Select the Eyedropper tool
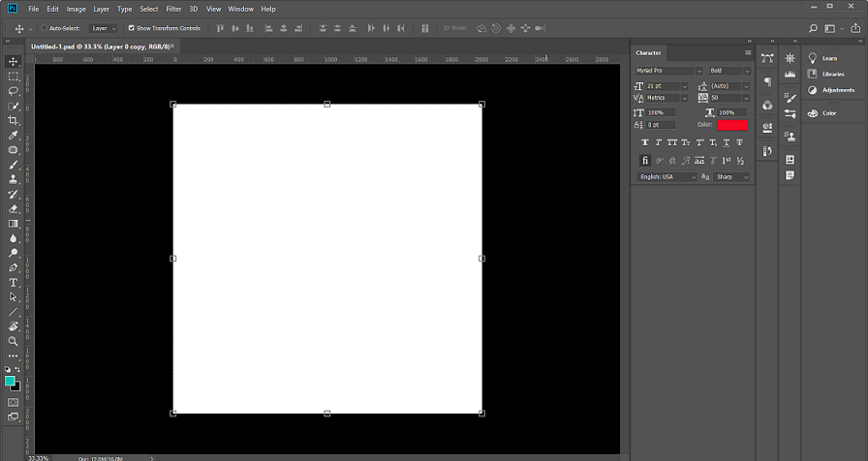The image size is (868, 461). pyautogui.click(x=14, y=135)
